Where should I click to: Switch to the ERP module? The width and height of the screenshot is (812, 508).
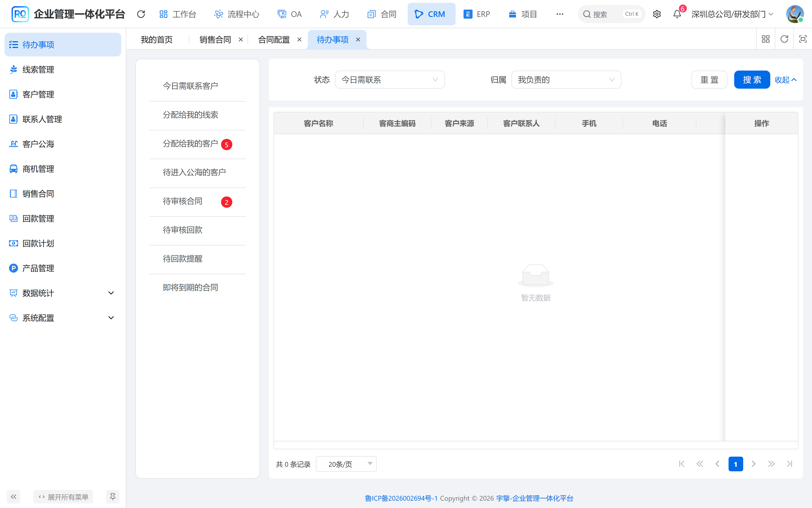click(477, 14)
